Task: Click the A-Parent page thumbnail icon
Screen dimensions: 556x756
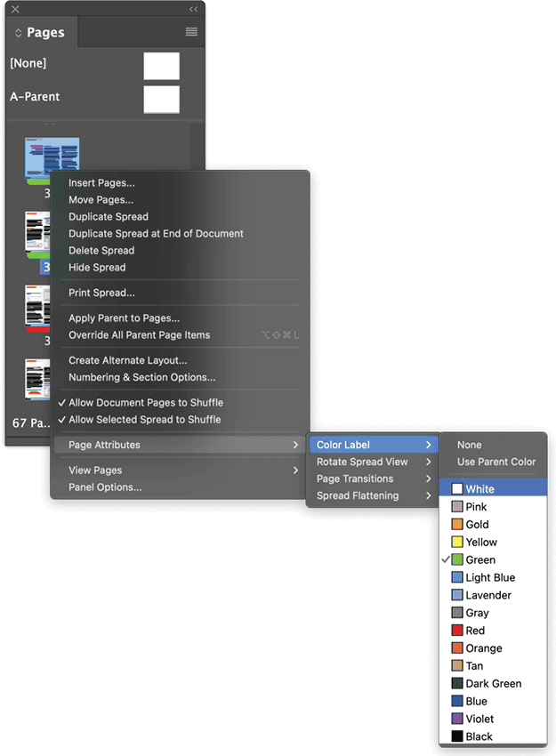Action: (161, 99)
